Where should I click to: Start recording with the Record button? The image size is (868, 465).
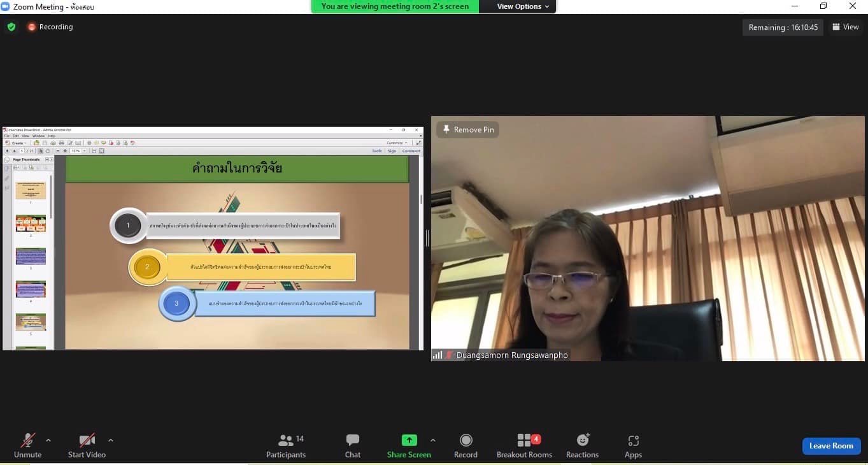[466, 446]
